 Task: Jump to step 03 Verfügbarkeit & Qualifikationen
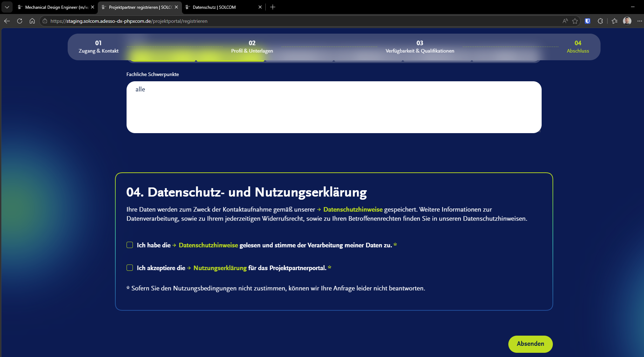pos(420,47)
